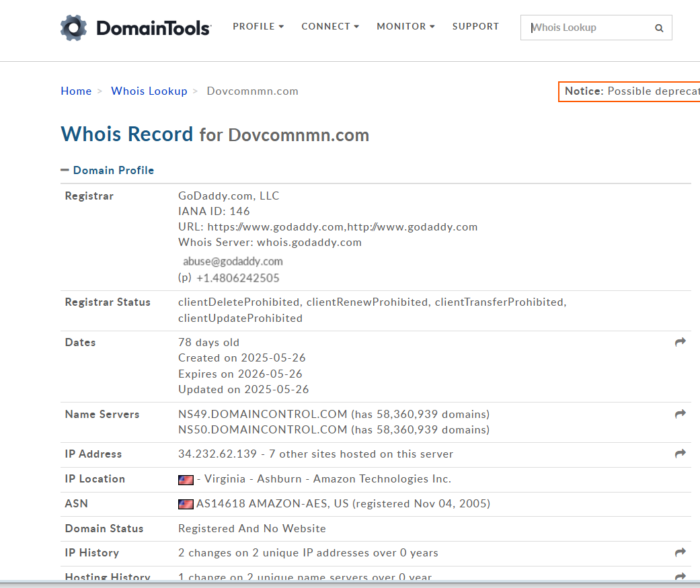Click US flag in ASN row
Screen dimensions: 700x588
tap(186, 504)
